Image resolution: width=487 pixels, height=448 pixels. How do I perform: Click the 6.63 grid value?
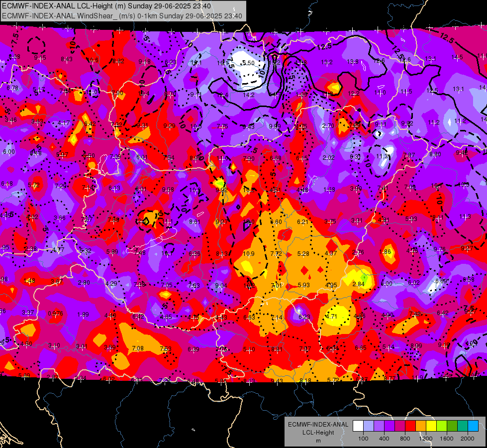249,317
